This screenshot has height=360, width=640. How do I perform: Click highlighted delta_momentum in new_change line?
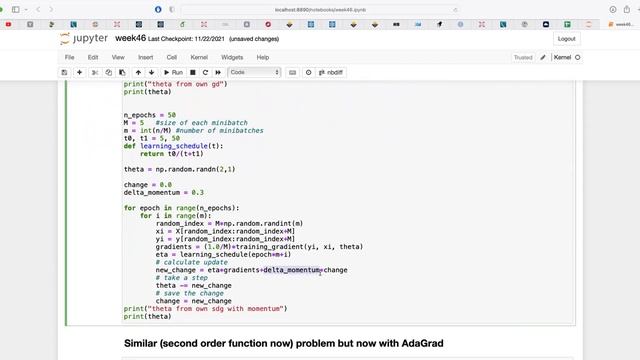pos(292,270)
